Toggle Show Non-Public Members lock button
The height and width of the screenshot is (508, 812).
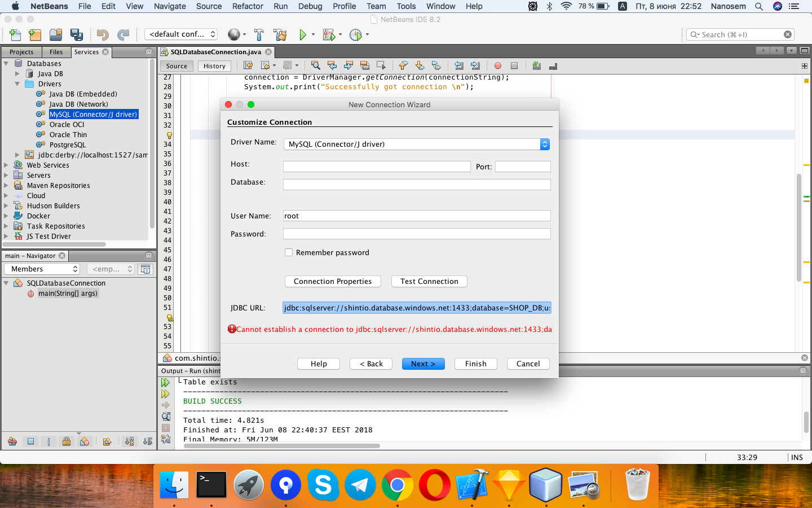[x=67, y=441]
